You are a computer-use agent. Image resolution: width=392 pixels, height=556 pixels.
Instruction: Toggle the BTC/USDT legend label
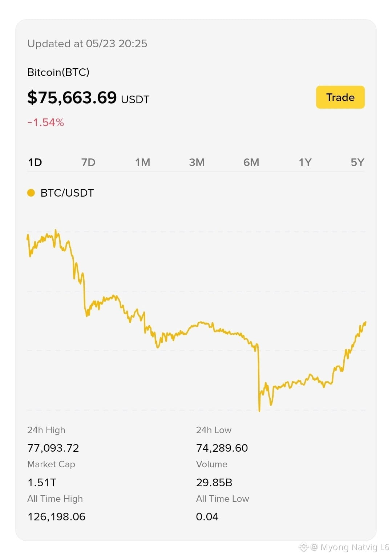[x=67, y=193]
